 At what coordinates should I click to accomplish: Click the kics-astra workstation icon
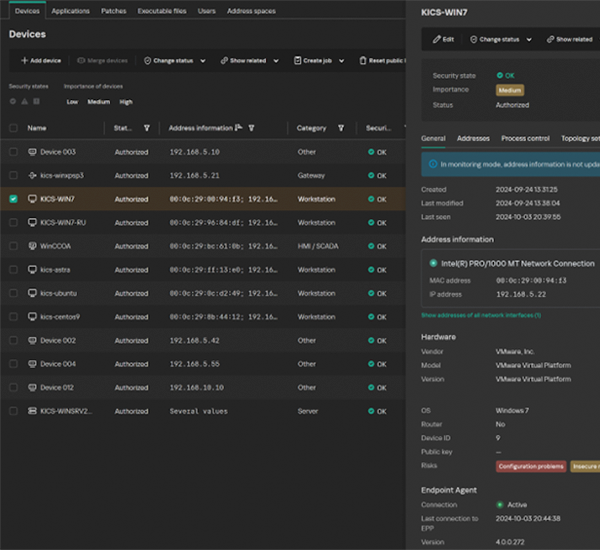pyautogui.click(x=33, y=269)
